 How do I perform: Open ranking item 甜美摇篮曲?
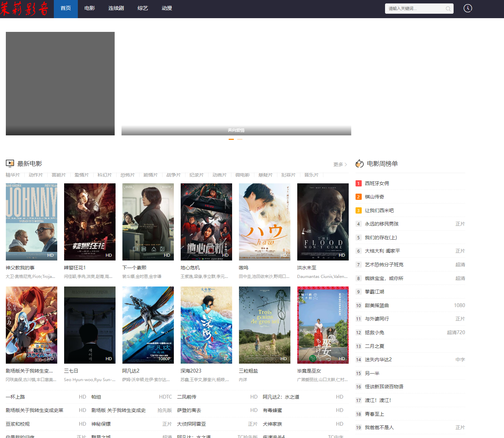pyautogui.click(x=377, y=305)
